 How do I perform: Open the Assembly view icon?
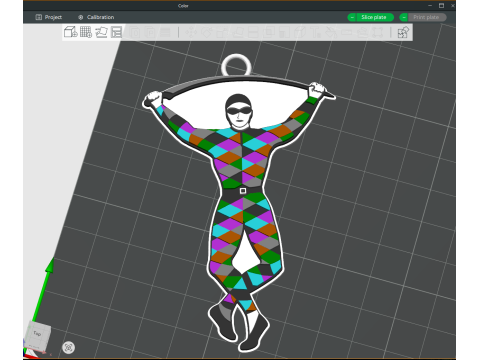coord(403,32)
